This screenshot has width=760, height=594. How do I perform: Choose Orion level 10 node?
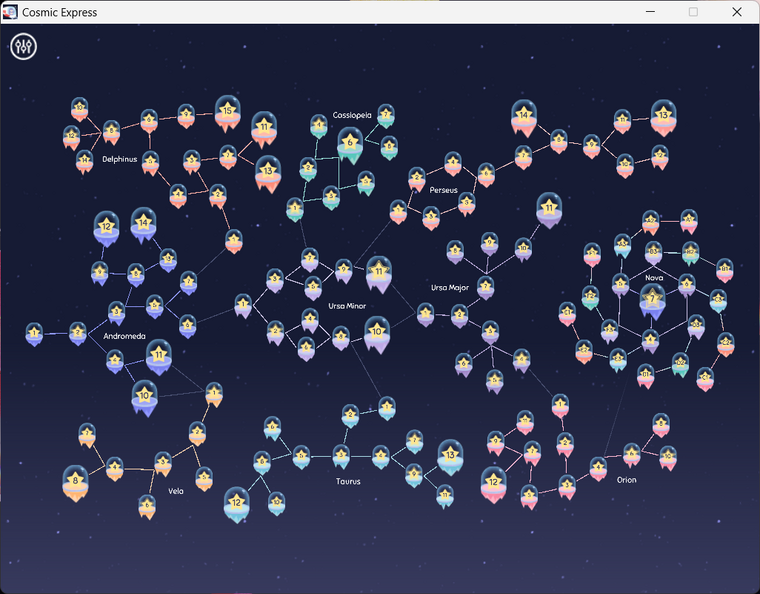coord(668,458)
